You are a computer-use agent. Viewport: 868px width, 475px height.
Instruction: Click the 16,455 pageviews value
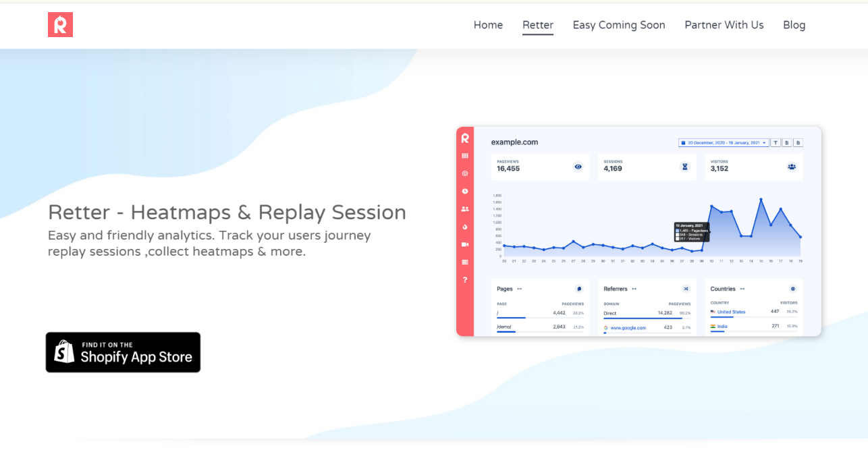508,169
